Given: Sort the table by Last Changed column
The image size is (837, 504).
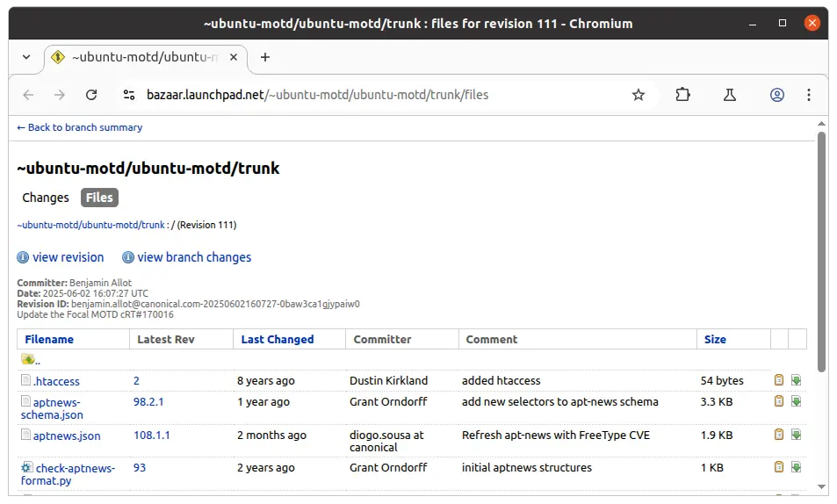Looking at the screenshot, I should click(x=277, y=340).
